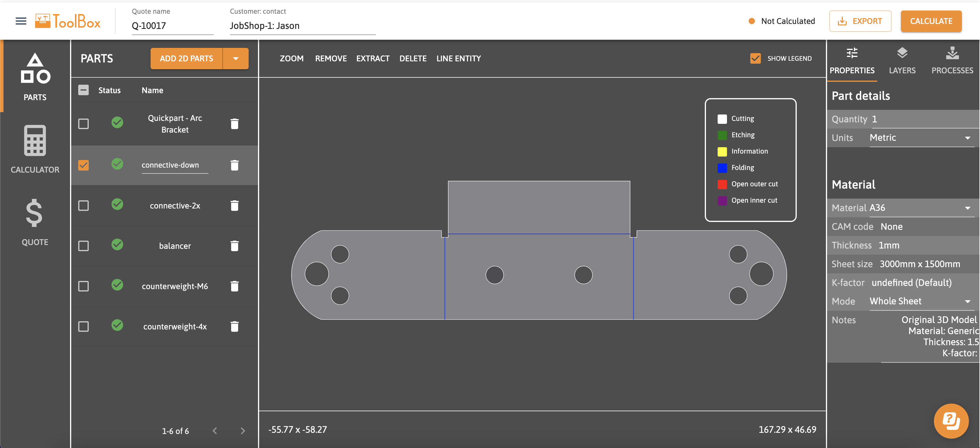Check the connective-2x part checkbox
This screenshot has width=980, height=448.
coord(83,206)
